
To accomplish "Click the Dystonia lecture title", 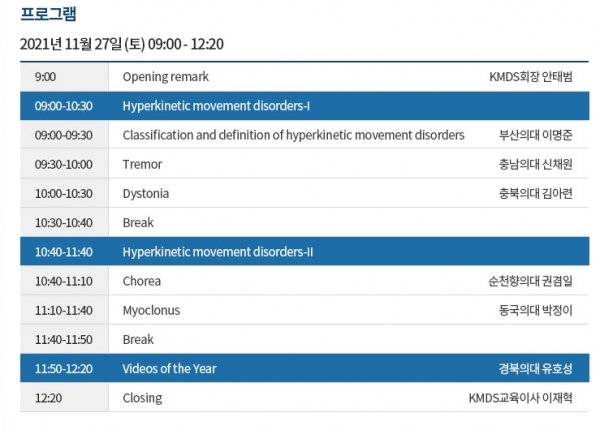I will click(146, 193).
